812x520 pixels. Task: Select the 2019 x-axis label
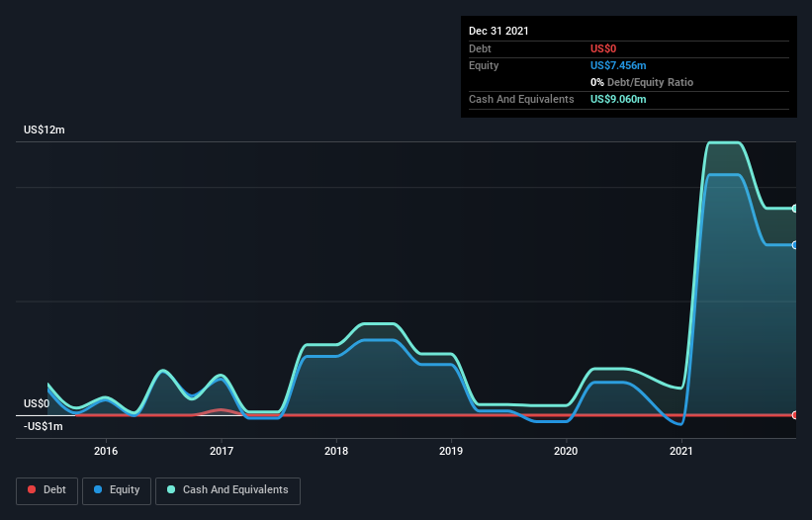(451, 451)
